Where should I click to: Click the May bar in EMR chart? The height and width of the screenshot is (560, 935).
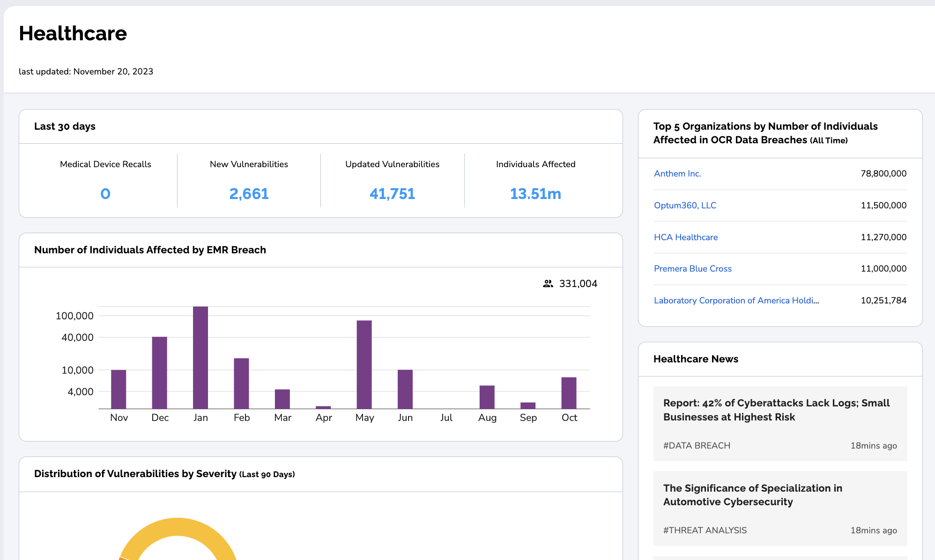coord(364,365)
